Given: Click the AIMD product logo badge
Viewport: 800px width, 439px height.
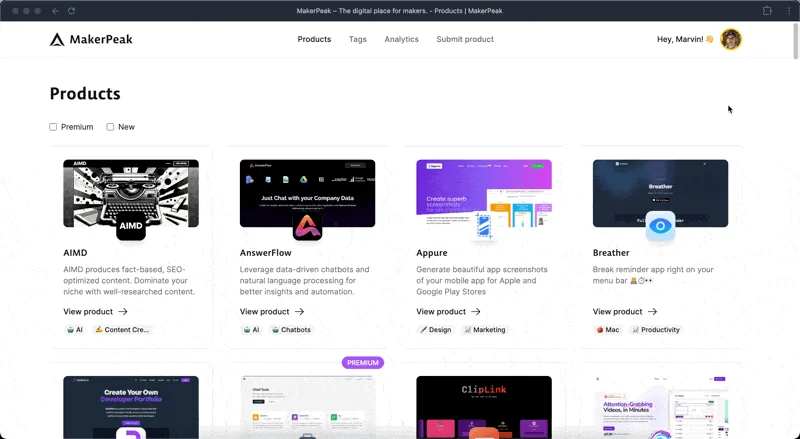Looking at the screenshot, I should [x=131, y=226].
